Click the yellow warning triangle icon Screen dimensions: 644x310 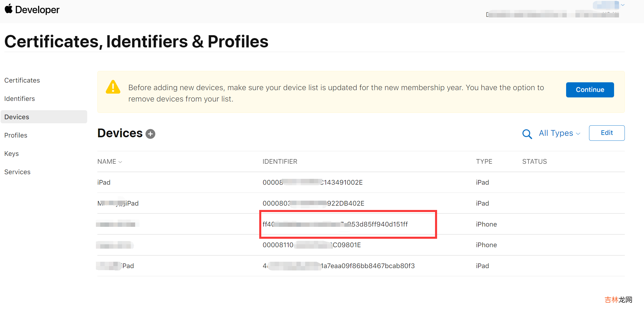coord(113,87)
